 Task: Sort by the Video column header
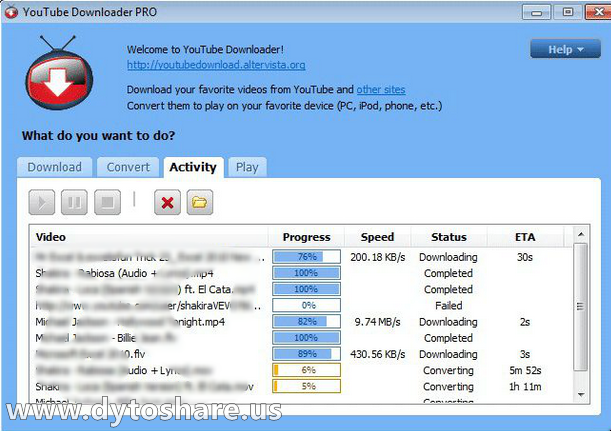pyautogui.click(x=150, y=237)
